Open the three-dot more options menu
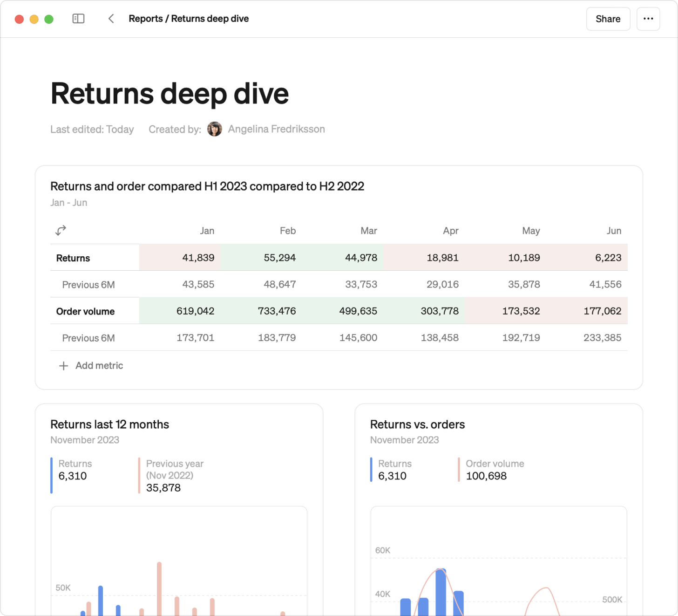 coord(648,19)
